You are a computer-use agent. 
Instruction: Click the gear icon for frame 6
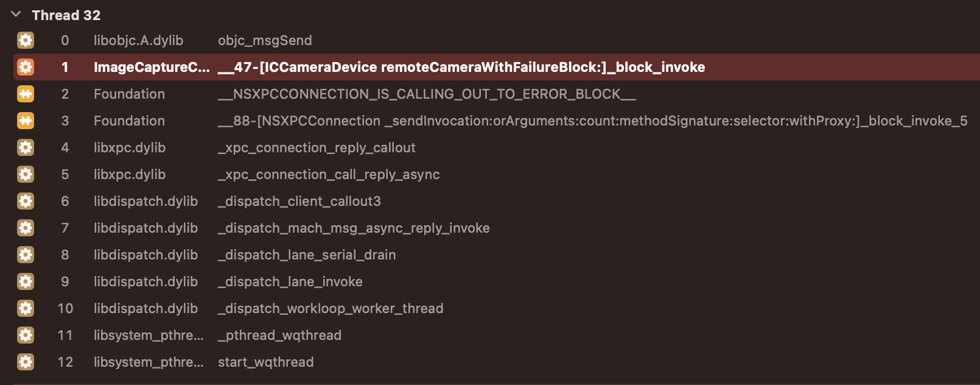pyautogui.click(x=26, y=201)
